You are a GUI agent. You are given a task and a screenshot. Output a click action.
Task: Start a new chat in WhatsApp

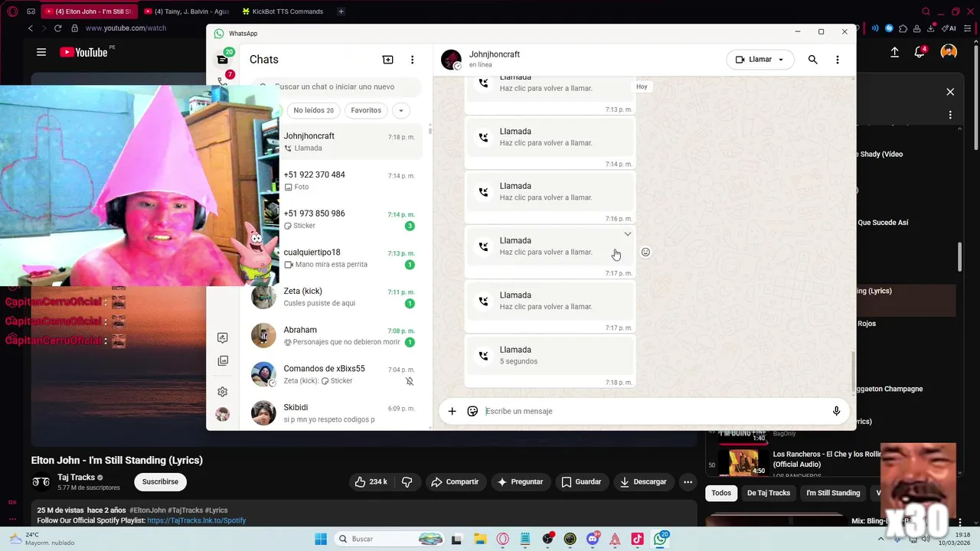coord(387,60)
